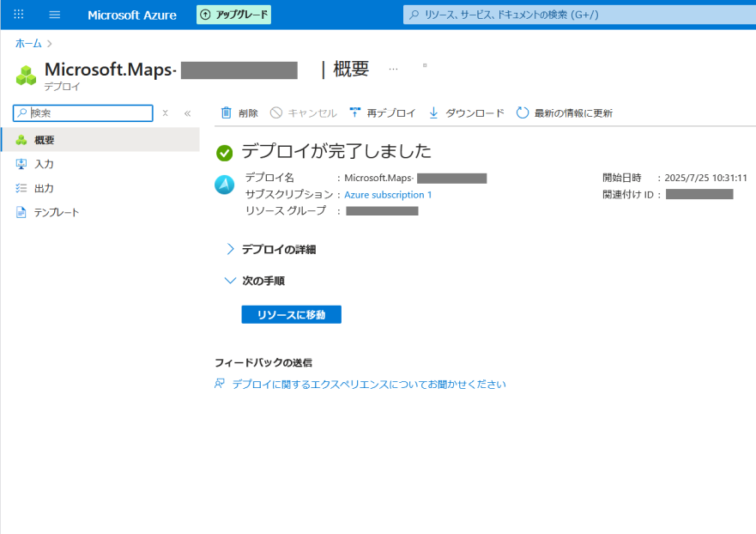Screen dimensions: 756x534
Task: Click the リソースに移動 button
Action: tap(291, 314)
